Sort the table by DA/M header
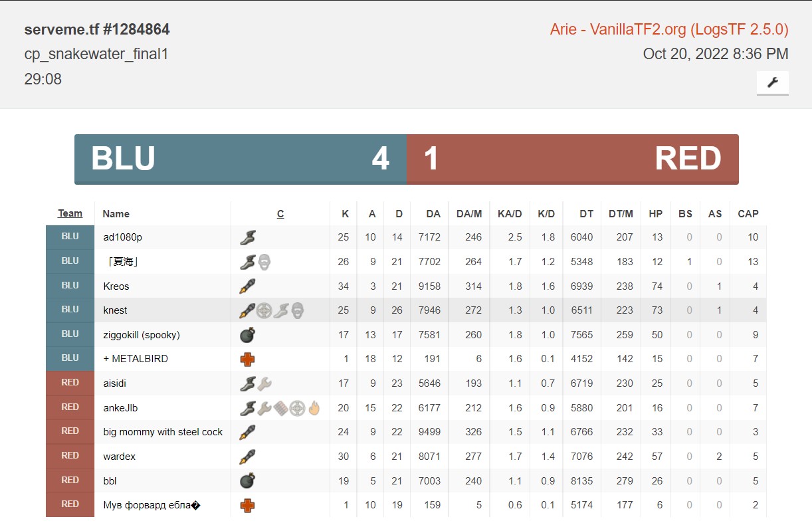This screenshot has width=812, height=523. point(468,214)
